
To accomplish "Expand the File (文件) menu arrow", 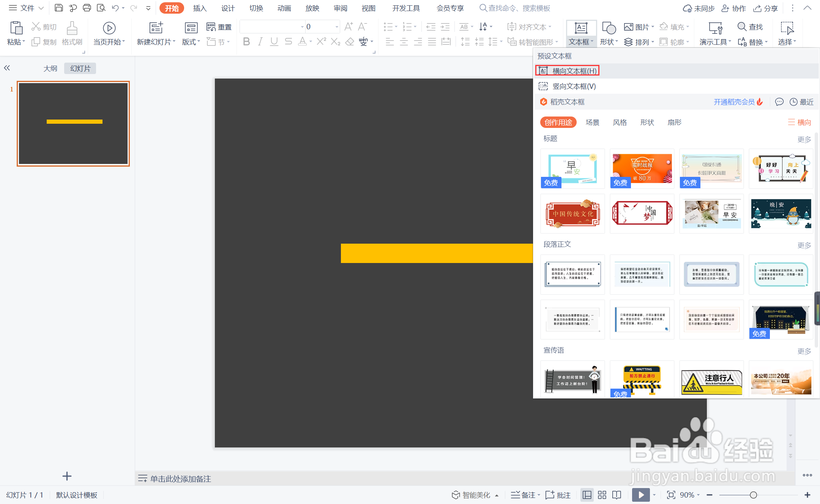I will (41, 8).
